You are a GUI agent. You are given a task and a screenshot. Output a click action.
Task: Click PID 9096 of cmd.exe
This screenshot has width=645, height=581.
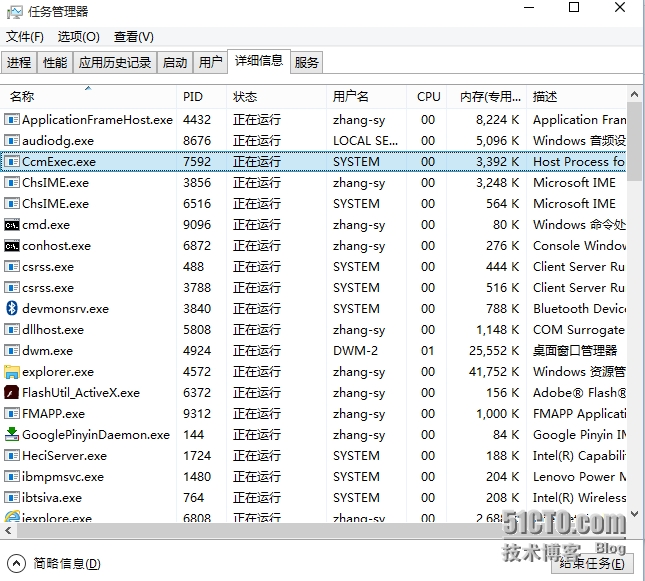(197, 225)
